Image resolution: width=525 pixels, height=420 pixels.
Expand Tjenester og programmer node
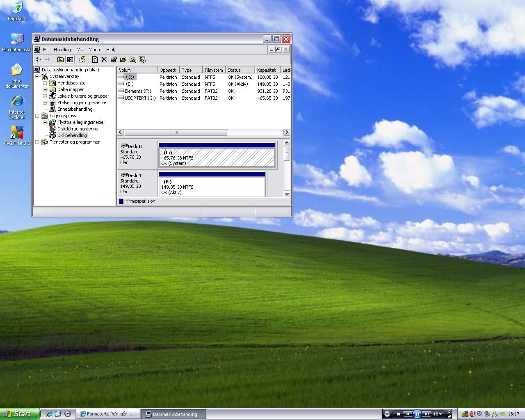[x=37, y=142]
